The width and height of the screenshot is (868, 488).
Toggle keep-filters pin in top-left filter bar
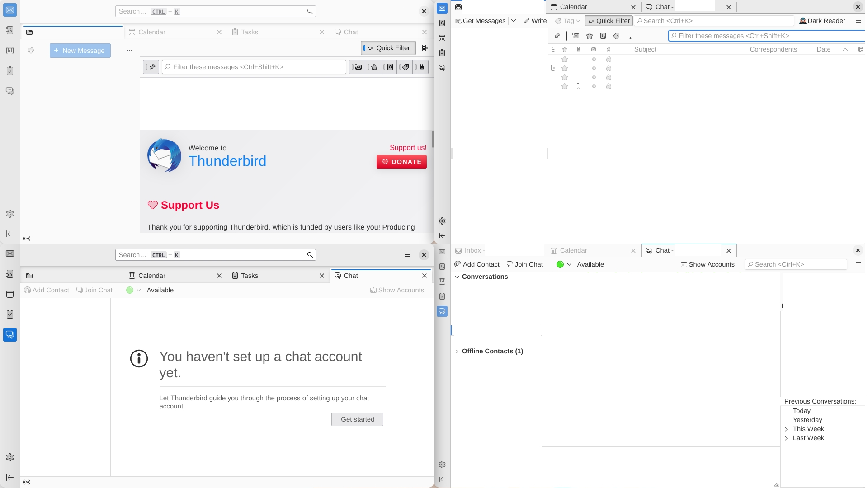[x=151, y=67]
